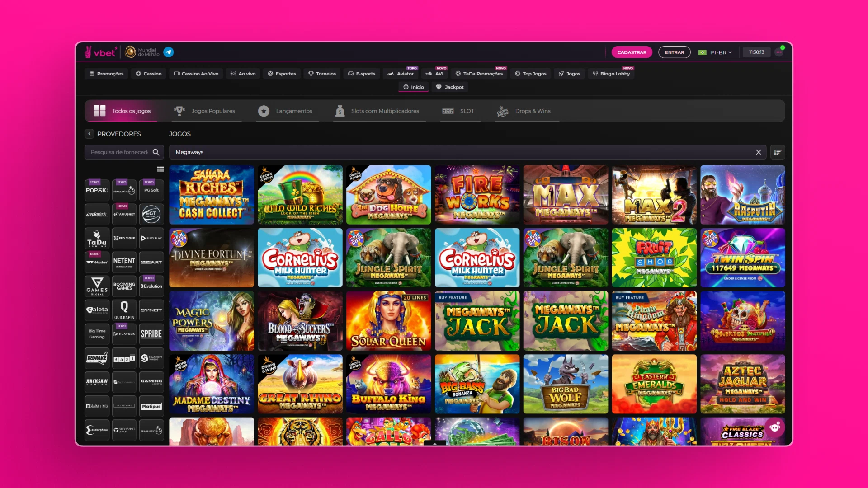This screenshot has width=868, height=488.
Task: Open Bingo Lobby menu item
Action: click(611, 74)
